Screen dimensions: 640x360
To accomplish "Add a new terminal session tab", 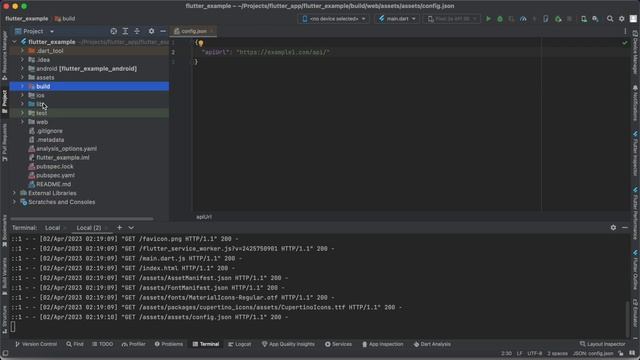I will click(x=119, y=228).
